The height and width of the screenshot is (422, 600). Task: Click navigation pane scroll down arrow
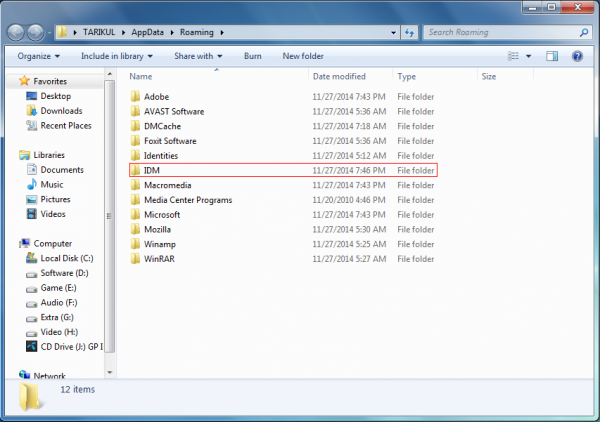[109, 373]
